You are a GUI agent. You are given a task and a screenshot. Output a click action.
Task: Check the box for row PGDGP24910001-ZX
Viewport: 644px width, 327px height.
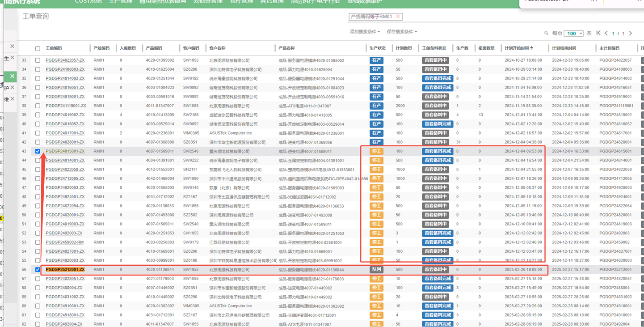(38, 306)
